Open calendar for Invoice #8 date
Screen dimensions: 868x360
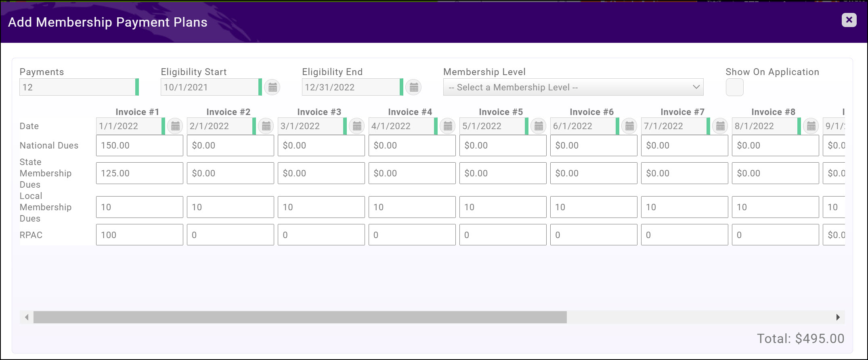pos(811,126)
